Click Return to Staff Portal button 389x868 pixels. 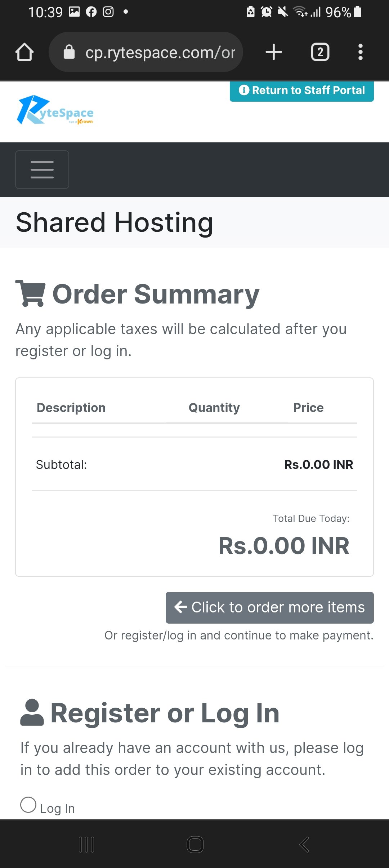click(301, 90)
